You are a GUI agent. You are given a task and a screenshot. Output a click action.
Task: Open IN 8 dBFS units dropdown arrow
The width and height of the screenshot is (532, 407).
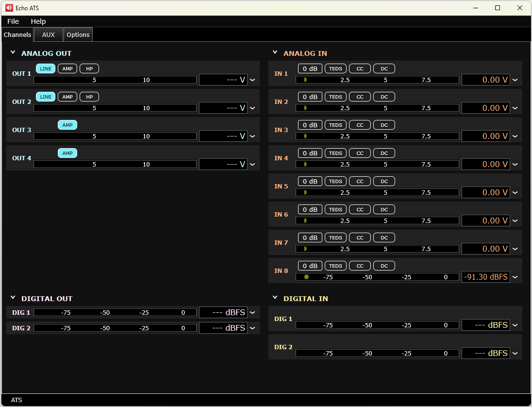tap(515, 277)
